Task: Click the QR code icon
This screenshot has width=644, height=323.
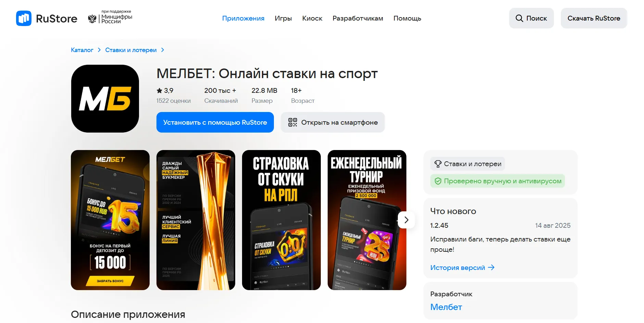Action: [x=293, y=122]
